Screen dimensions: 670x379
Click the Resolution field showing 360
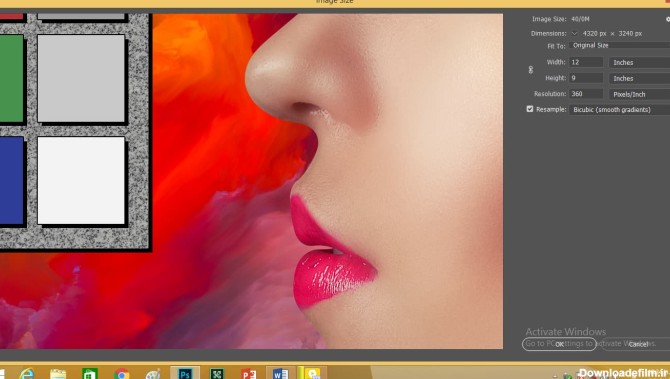tap(586, 94)
